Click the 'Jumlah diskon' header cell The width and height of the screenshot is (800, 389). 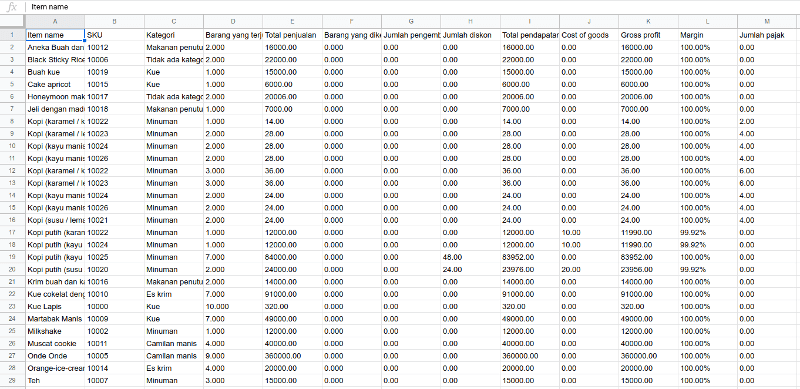click(x=470, y=35)
